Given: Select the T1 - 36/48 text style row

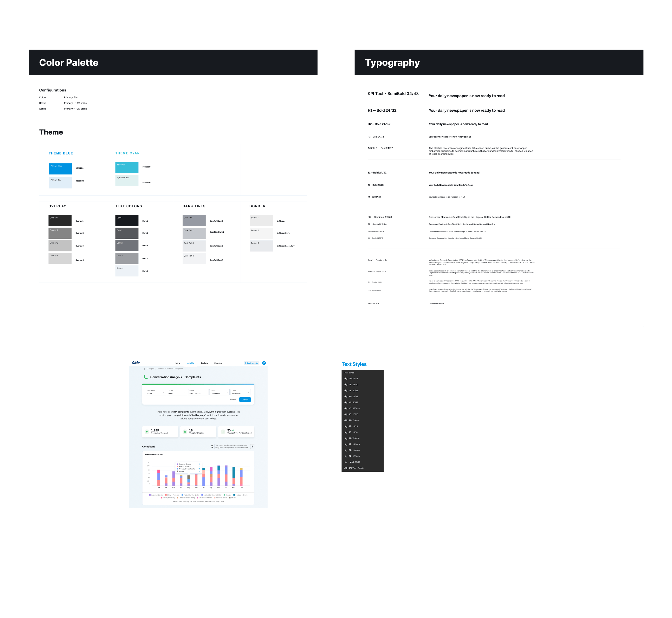Looking at the screenshot, I should click(x=362, y=379).
